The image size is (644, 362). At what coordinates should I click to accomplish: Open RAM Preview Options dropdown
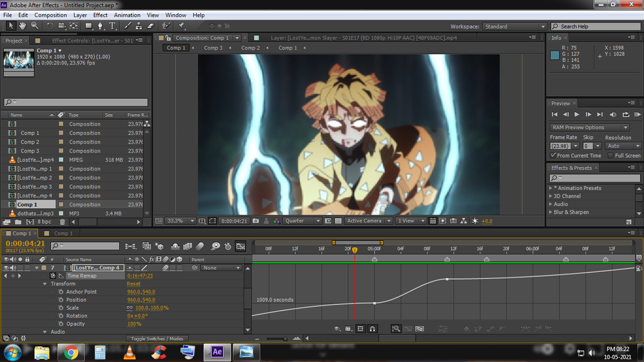pos(589,128)
